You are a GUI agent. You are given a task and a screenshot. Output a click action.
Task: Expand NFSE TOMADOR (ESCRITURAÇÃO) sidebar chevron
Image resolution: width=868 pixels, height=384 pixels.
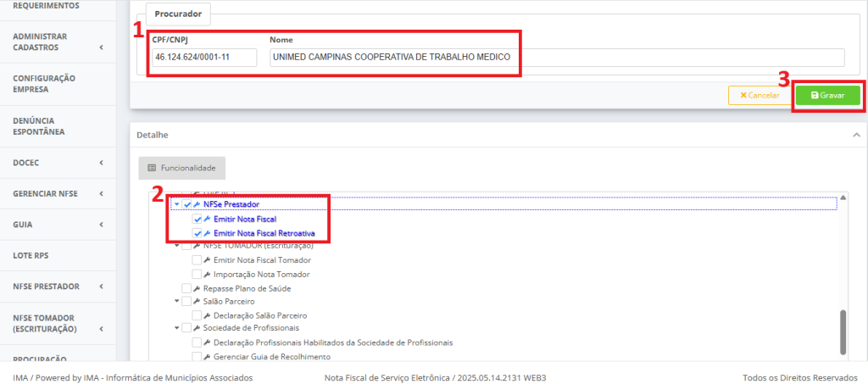(x=102, y=329)
